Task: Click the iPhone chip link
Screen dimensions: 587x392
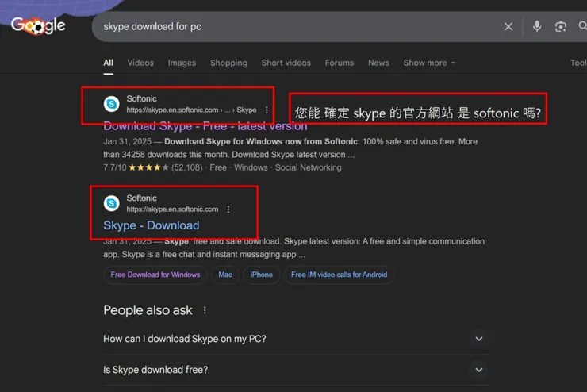Action: pos(261,275)
